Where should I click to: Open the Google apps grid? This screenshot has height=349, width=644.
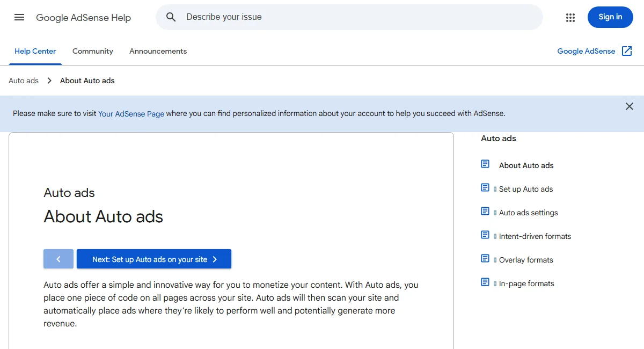tap(570, 18)
